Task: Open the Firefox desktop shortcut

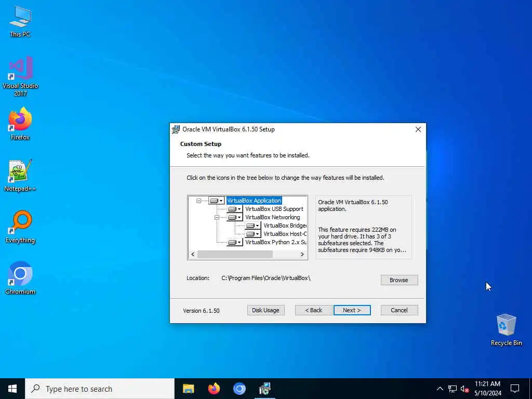Action: (20, 124)
